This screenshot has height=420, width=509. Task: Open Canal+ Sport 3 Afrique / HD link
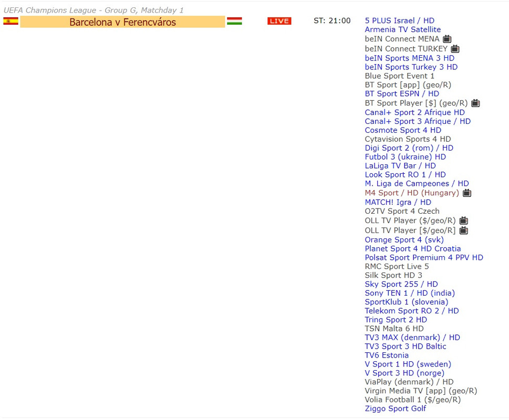(418, 121)
